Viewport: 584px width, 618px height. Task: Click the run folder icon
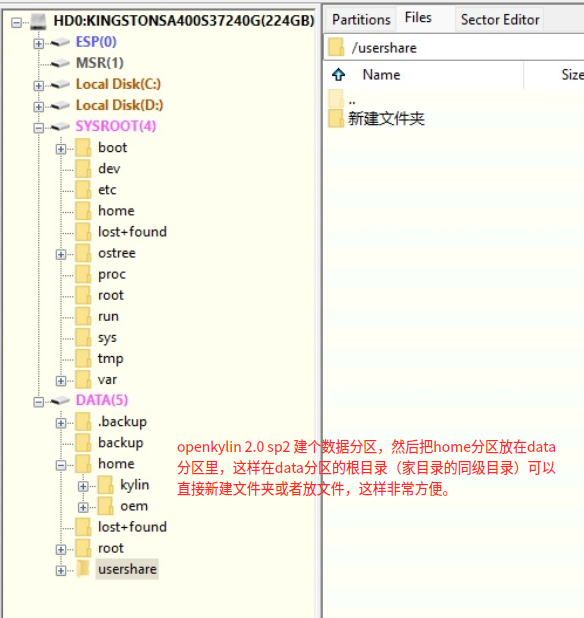[83, 316]
